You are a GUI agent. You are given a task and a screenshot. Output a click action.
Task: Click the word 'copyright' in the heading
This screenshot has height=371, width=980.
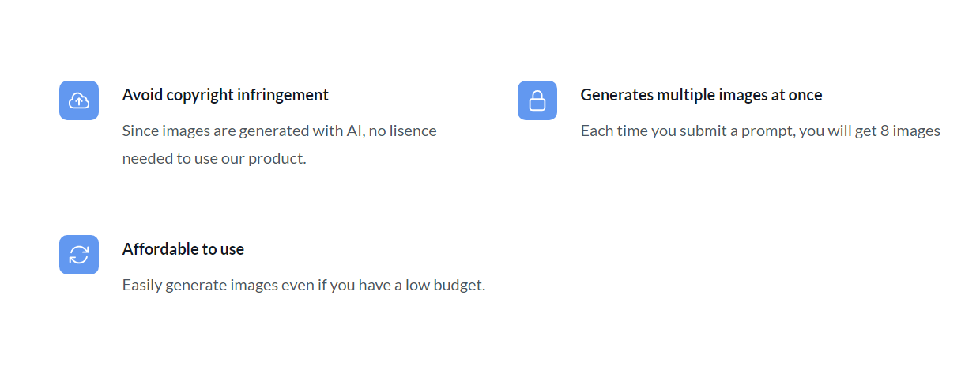point(197,95)
